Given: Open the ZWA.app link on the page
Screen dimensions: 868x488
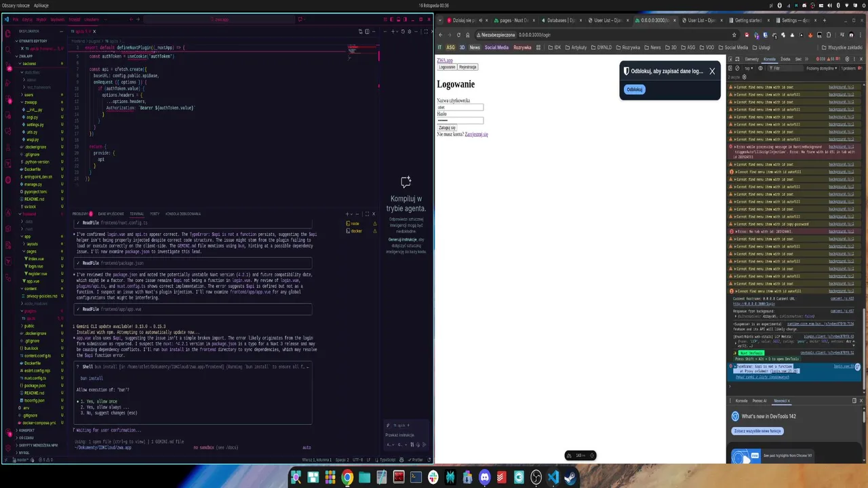Looking at the screenshot, I should pos(445,60).
